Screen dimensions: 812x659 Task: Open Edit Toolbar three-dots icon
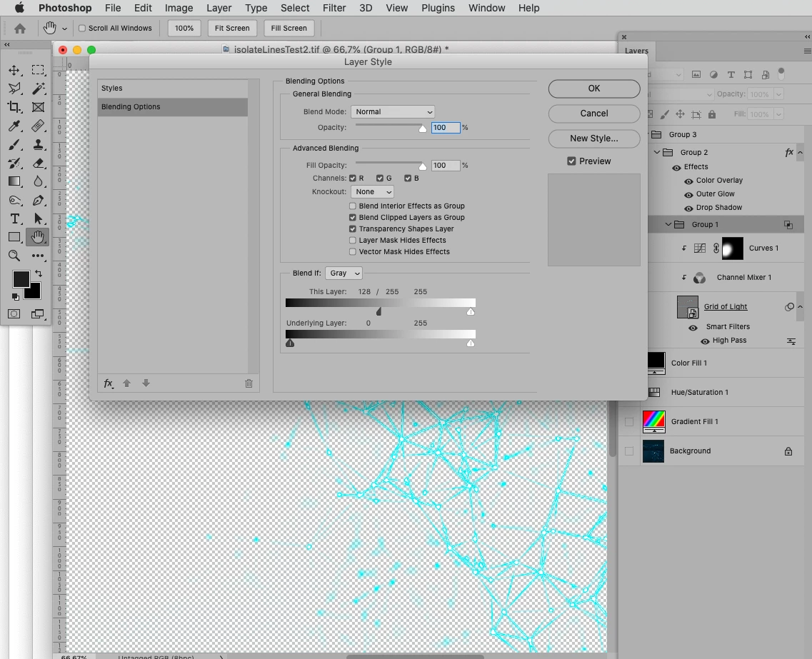[x=38, y=256]
